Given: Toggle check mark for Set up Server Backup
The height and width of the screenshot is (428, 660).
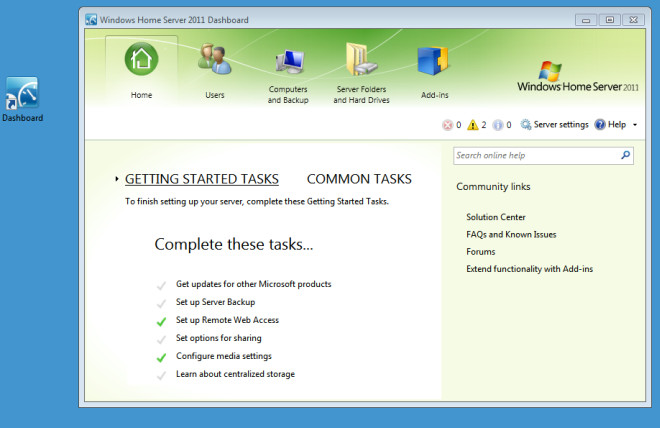Looking at the screenshot, I should (161, 303).
